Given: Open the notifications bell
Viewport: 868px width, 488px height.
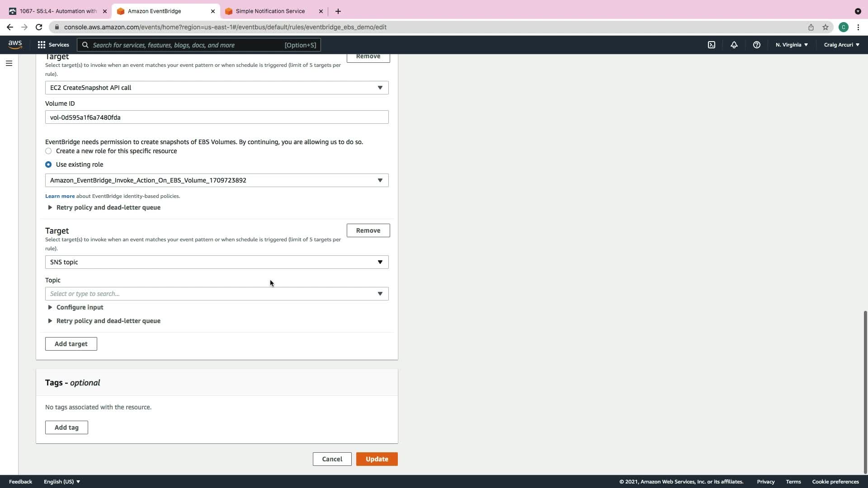Looking at the screenshot, I should tap(734, 45).
